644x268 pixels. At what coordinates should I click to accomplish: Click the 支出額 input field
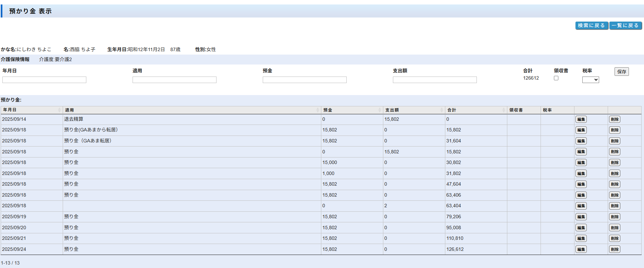[435, 80]
